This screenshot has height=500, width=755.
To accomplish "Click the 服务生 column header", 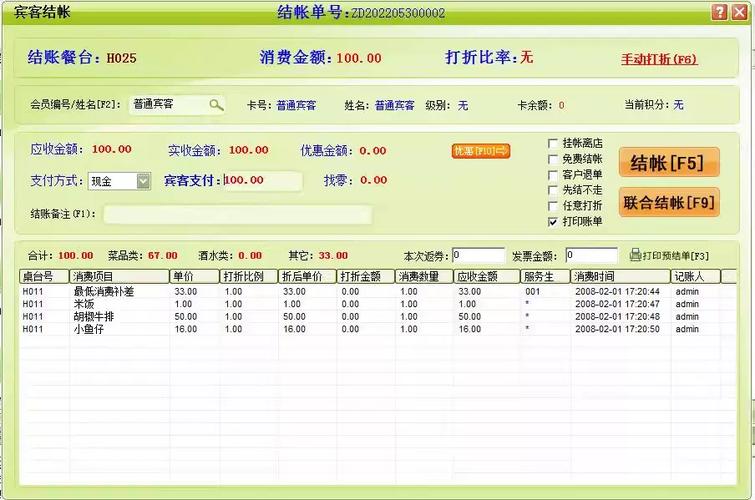I will 546,276.
